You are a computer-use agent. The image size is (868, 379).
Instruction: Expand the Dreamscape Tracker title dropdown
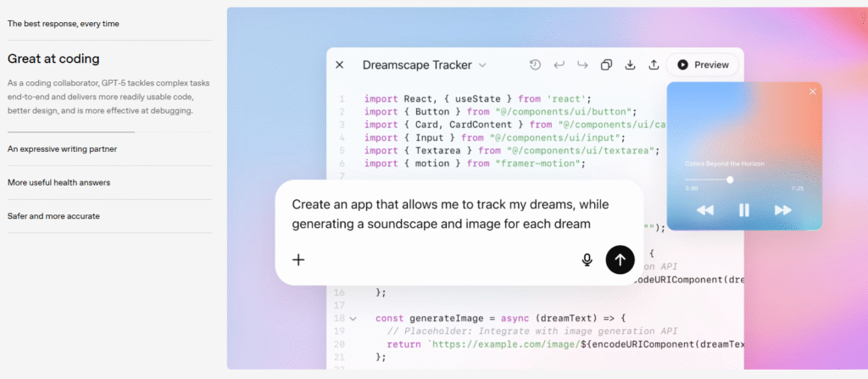pyautogui.click(x=482, y=64)
